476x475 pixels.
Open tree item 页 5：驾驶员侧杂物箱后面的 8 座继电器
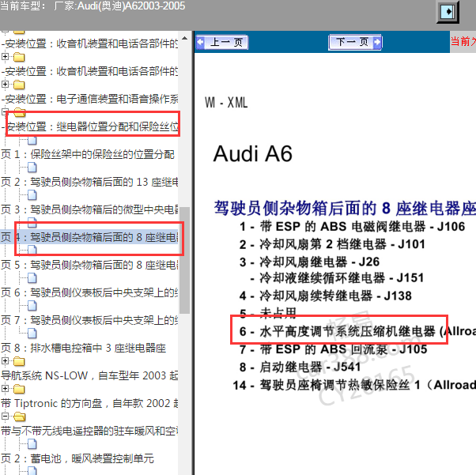click(89, 265)
